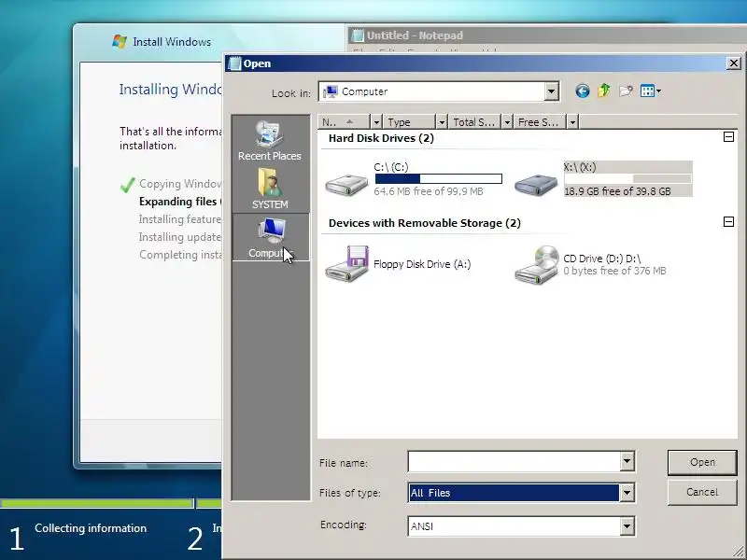Sort by Total Size column header

tap(474, 122)
